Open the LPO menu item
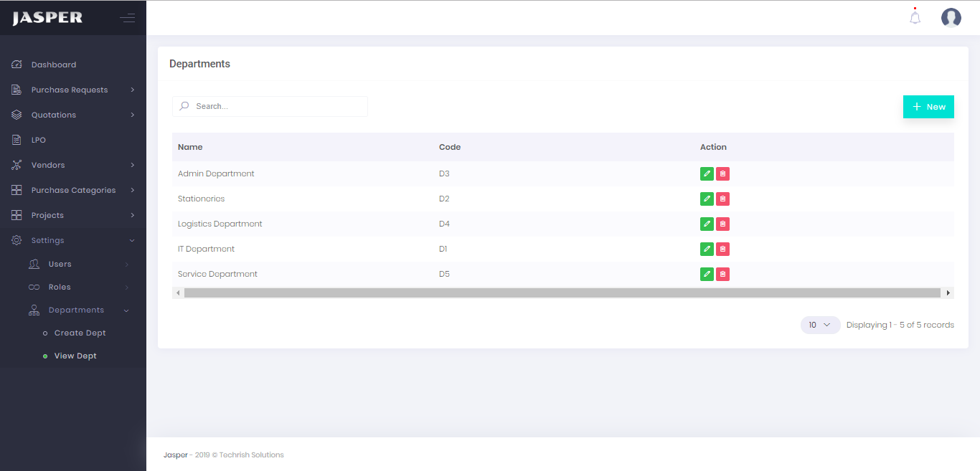The image size is (980, 471). point(39,140)
